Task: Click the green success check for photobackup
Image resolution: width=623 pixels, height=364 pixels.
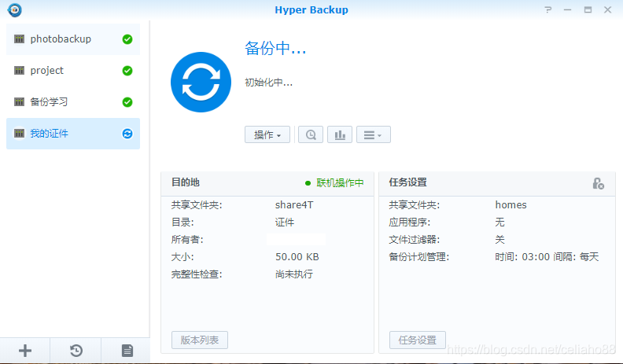Action: 127,39
